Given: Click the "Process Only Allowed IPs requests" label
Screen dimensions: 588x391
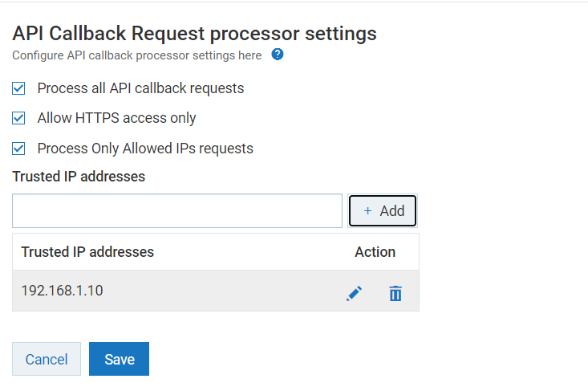Looking at the screenshot, I should pos(145,149).
